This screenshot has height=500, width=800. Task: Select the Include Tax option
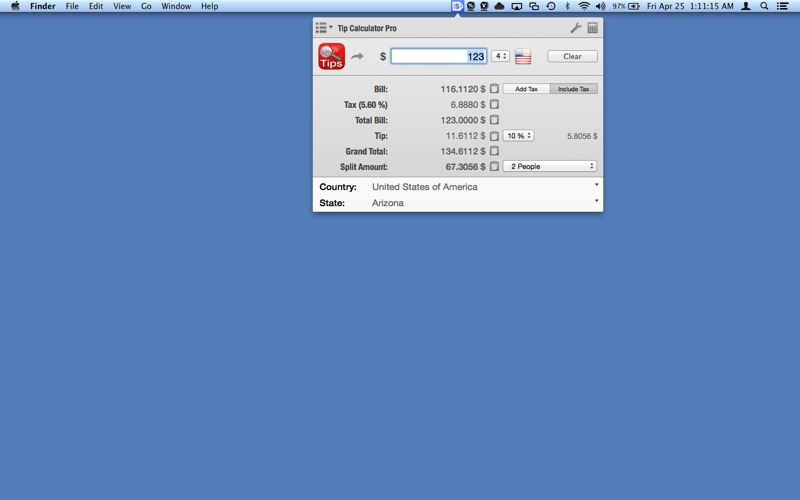click(x=573, y=89)
